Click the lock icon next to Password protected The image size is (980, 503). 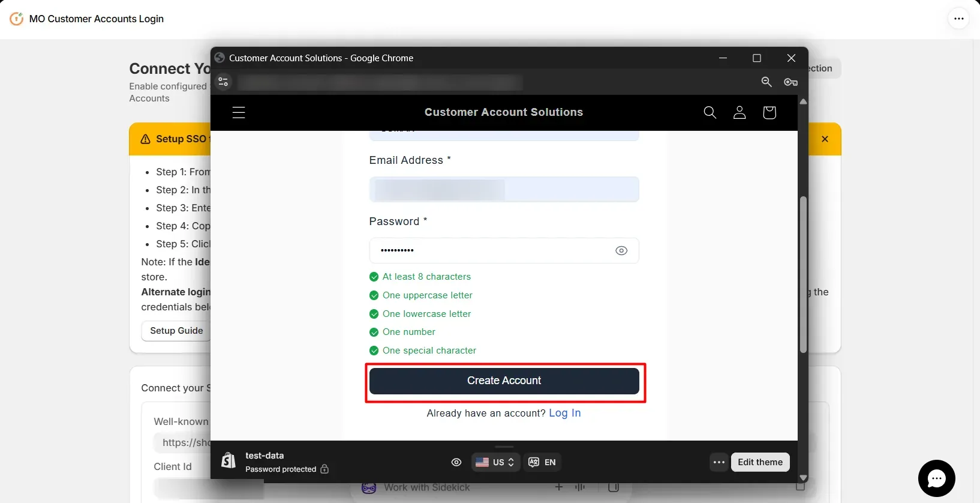pyautogui.click(x=324, y=469)
